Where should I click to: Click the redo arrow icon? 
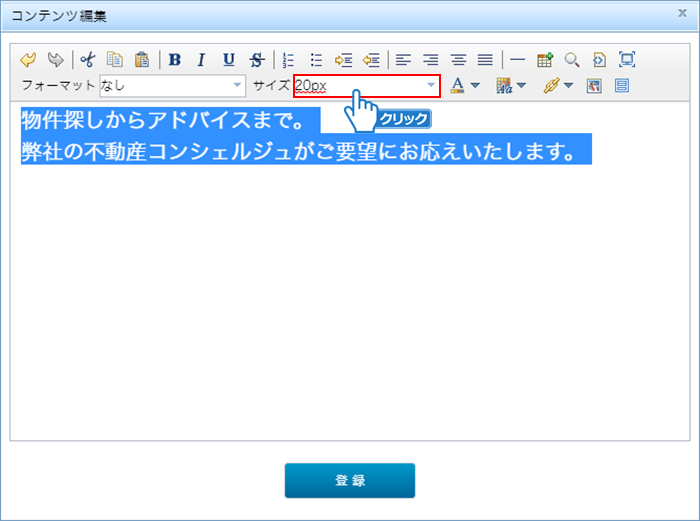pyautogui.click(x=56, y=59)
